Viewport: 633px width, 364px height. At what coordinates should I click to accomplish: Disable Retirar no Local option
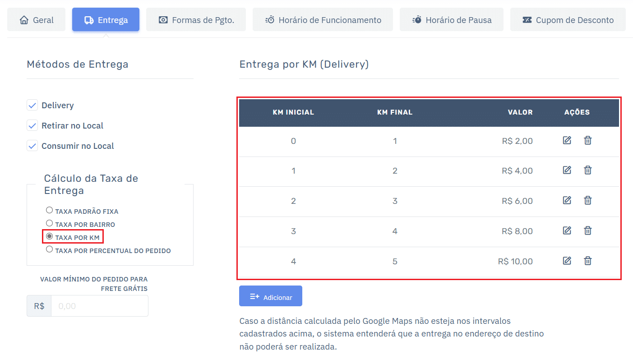coord(32,125)
